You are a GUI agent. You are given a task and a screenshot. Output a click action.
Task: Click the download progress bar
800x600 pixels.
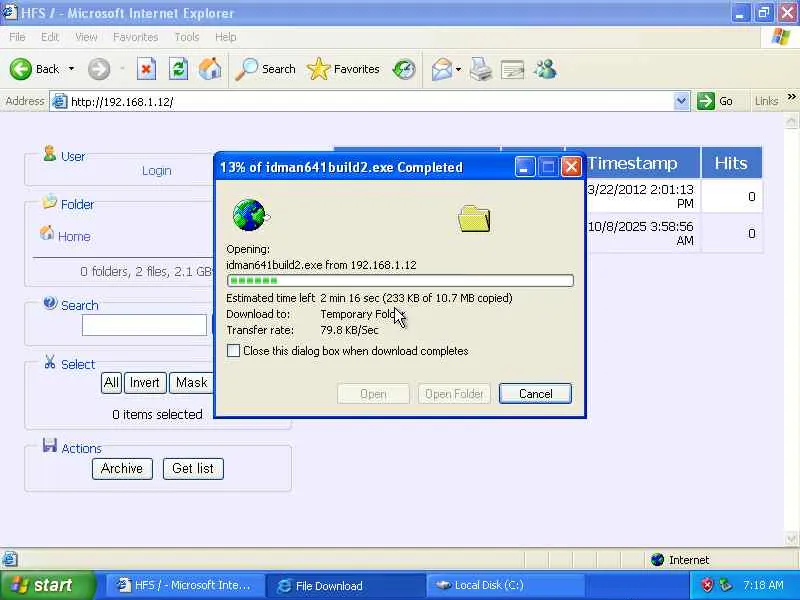pyautogui.click(x=400, y=281)
